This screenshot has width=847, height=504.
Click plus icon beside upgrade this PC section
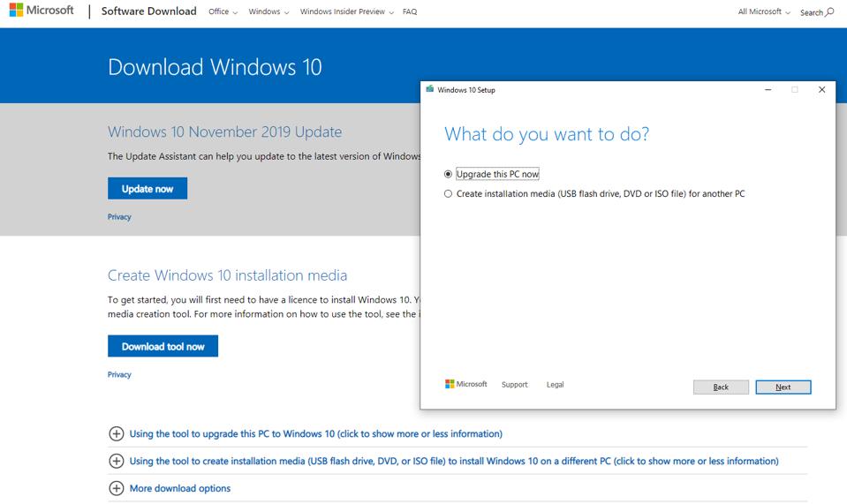click(116, 433)
